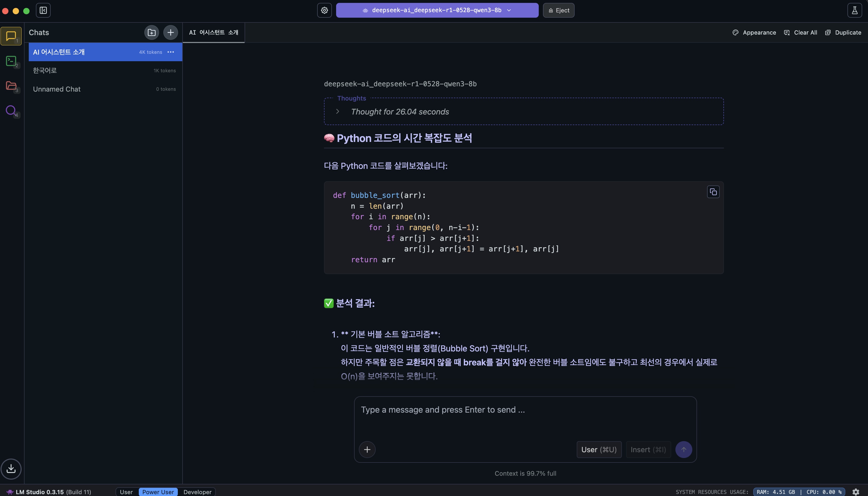This screenshot has width=868, height=496.
Task: Click the return arr code line
Action: (x=373, y=260)
